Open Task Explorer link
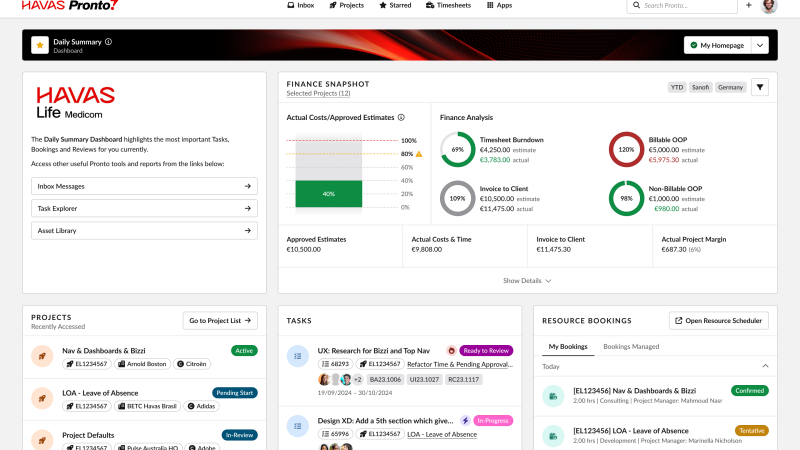 (144, 208)
